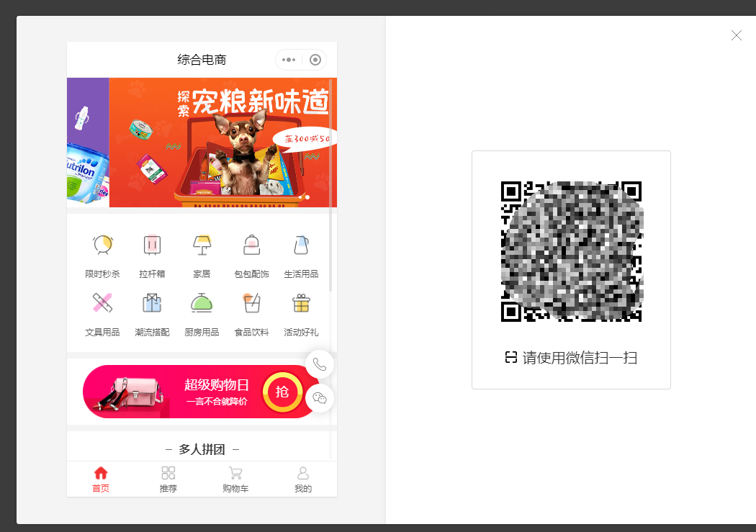Tap the purple Nutrilon banner slide
This screenshot has height=532, width=756.
(x=88, y=143)
